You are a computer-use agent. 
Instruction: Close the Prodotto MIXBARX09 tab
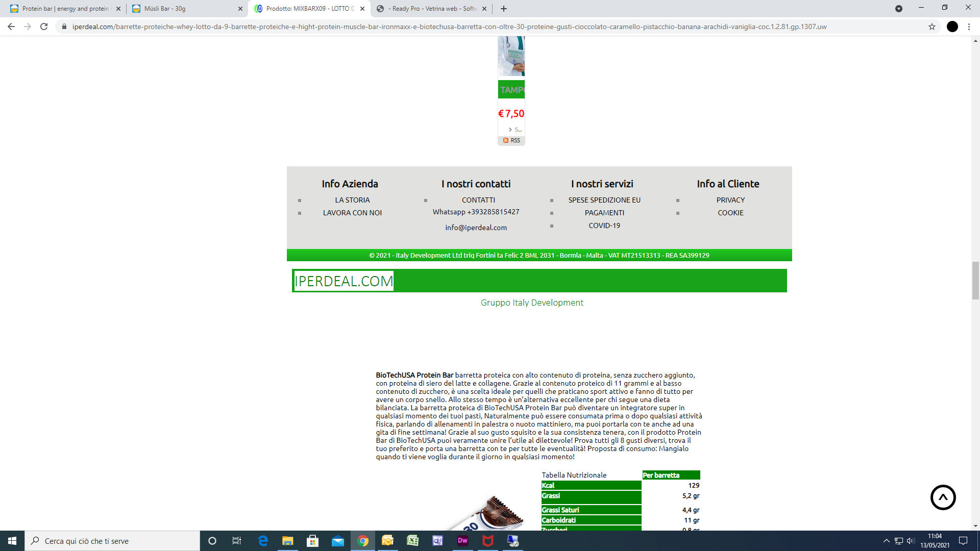click(362, 9)
